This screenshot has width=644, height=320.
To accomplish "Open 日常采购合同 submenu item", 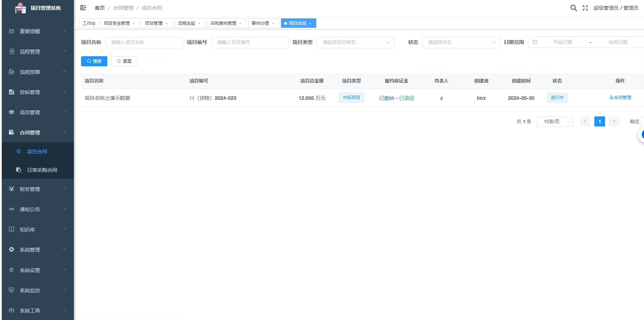I will [x=42, y=170].
